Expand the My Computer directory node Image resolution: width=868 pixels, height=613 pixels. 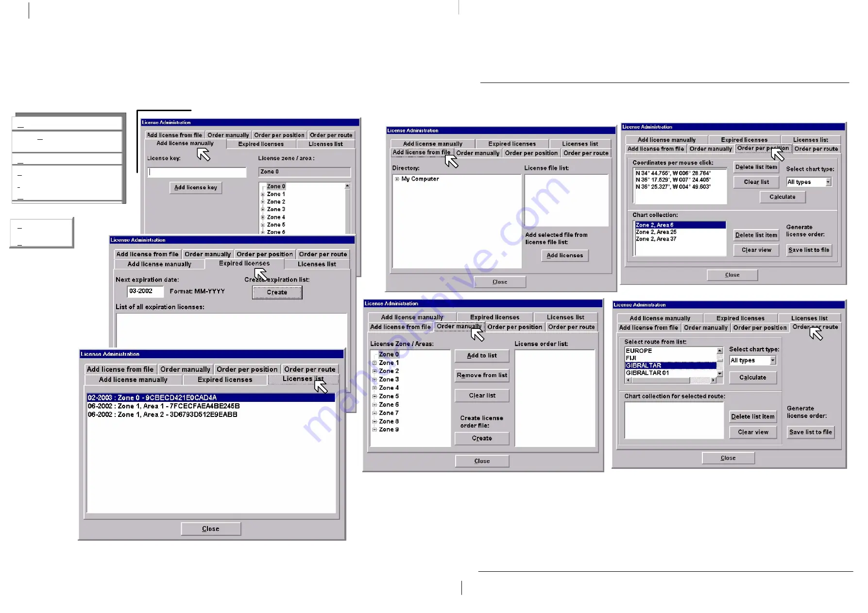coord(397,179)
